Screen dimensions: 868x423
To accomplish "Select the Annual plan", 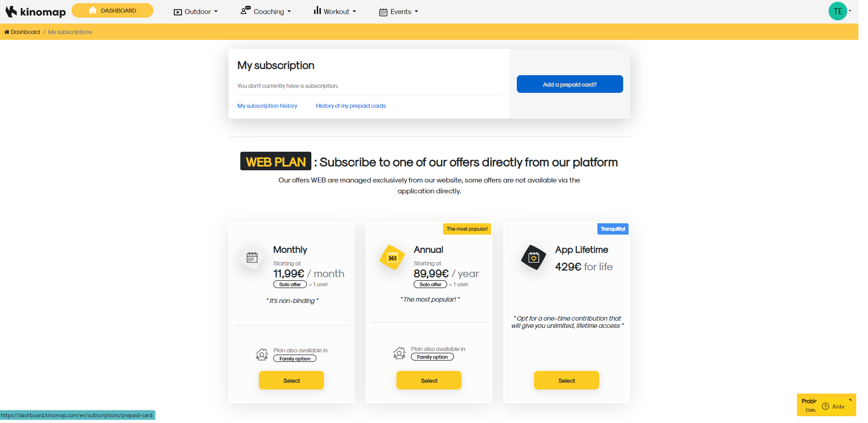I will coord(429,380).
